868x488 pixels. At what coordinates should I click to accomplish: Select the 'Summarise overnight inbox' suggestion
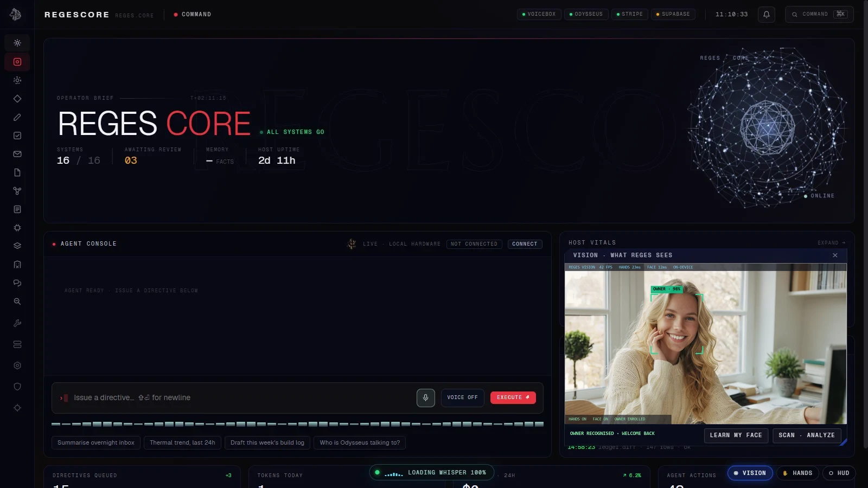coord(96,442)
